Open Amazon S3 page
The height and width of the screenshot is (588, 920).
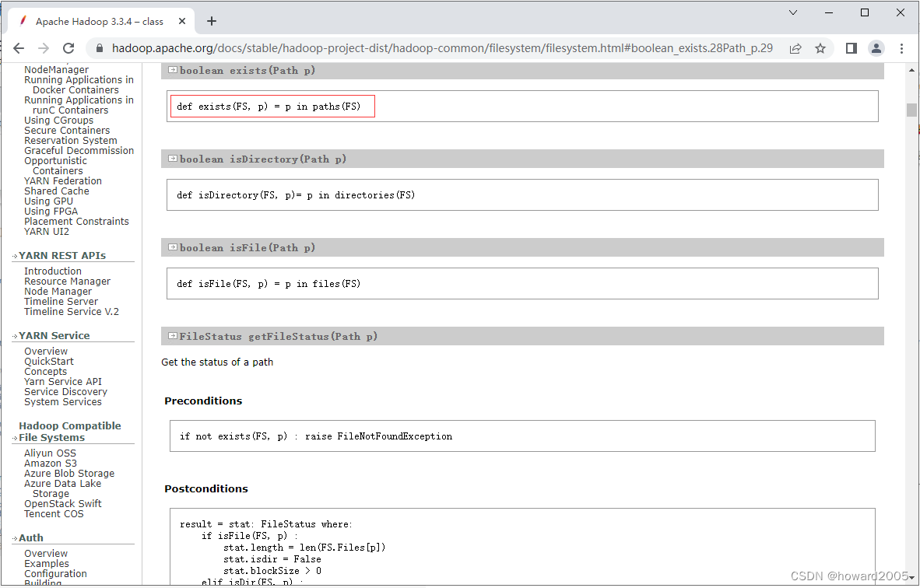point(51,463)
